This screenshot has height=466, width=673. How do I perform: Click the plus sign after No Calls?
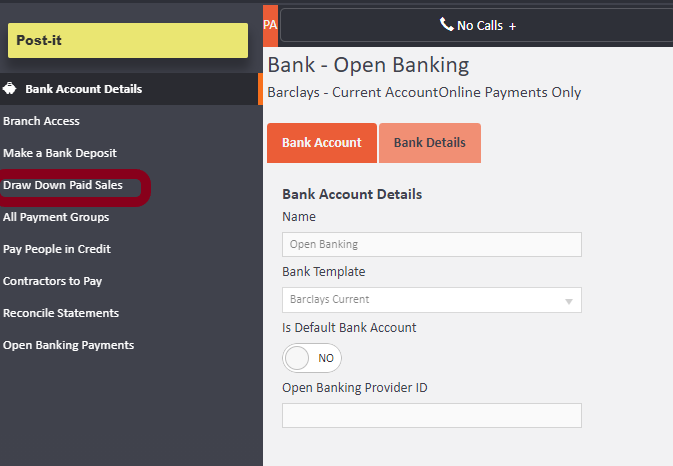(513, 26)
